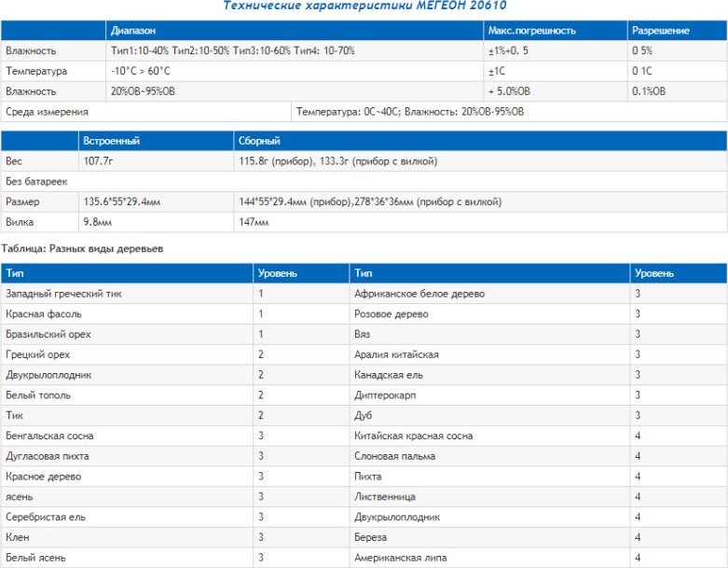Viewport: 728px width, 568px height.
Task: Select 'Аралия китайская' wood type
Action: point(396,354)
